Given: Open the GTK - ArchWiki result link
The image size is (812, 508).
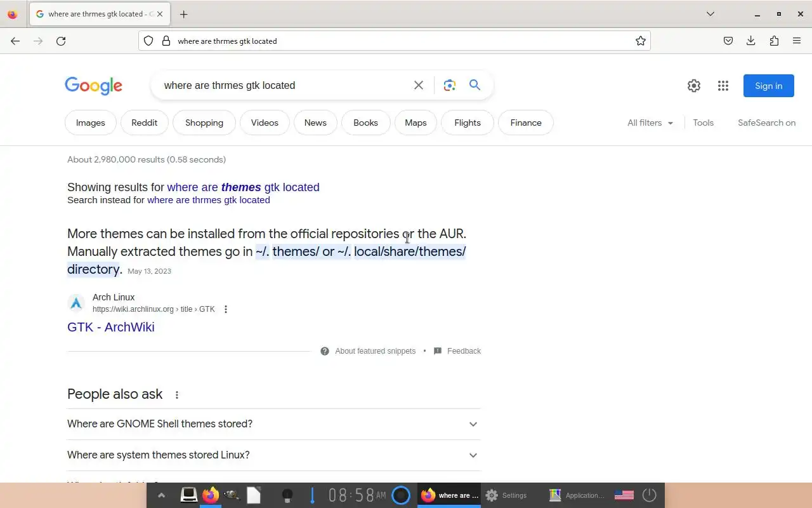Looking at the screenshot, I should click(111, 327).
